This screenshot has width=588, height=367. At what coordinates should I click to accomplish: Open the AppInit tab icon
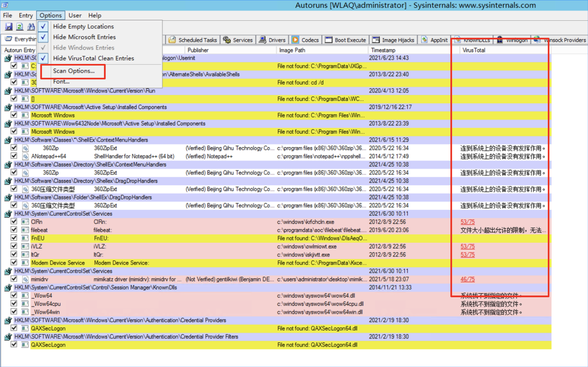tap(424, 40)
